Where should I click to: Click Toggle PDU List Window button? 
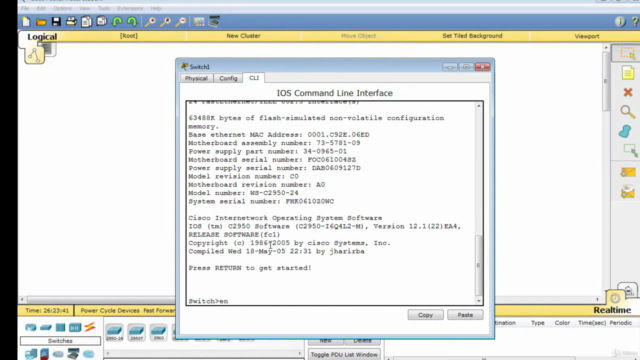point(344,354)
